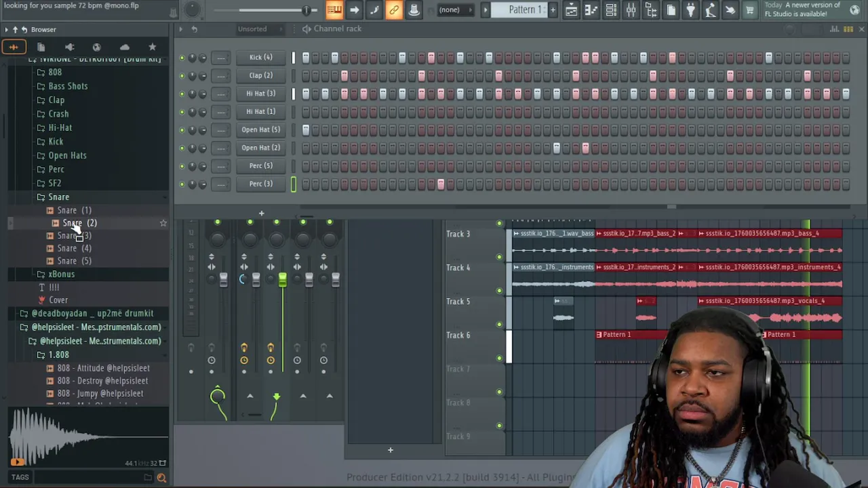
Task: Open the pattern selector arrow menu
Action: tap(486, 9)
